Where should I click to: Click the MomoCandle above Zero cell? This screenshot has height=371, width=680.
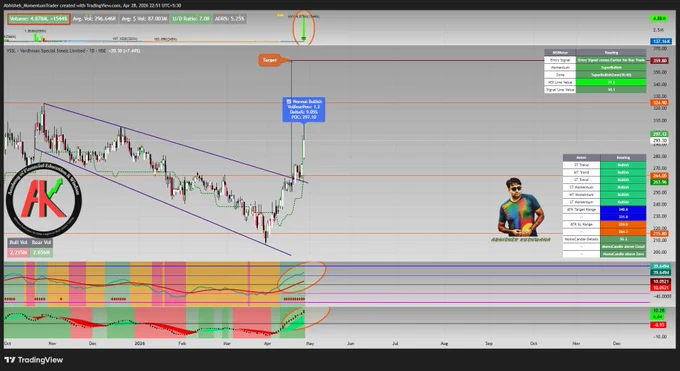click(x=623, y=254)
